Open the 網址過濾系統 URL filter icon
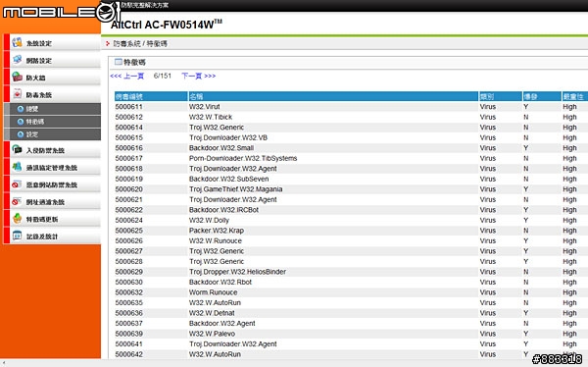This screenshot has width=588, height=367. click(x=17, y=202)
